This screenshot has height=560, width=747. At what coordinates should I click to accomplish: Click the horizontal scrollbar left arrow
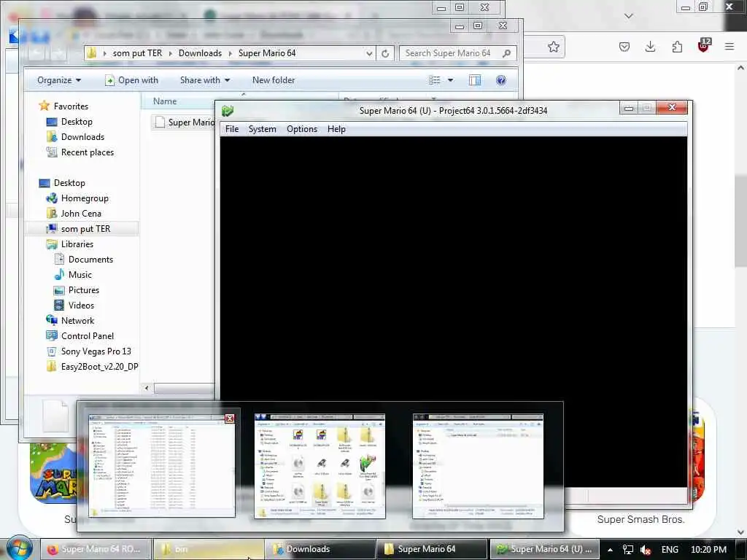[x=147, y=388]
